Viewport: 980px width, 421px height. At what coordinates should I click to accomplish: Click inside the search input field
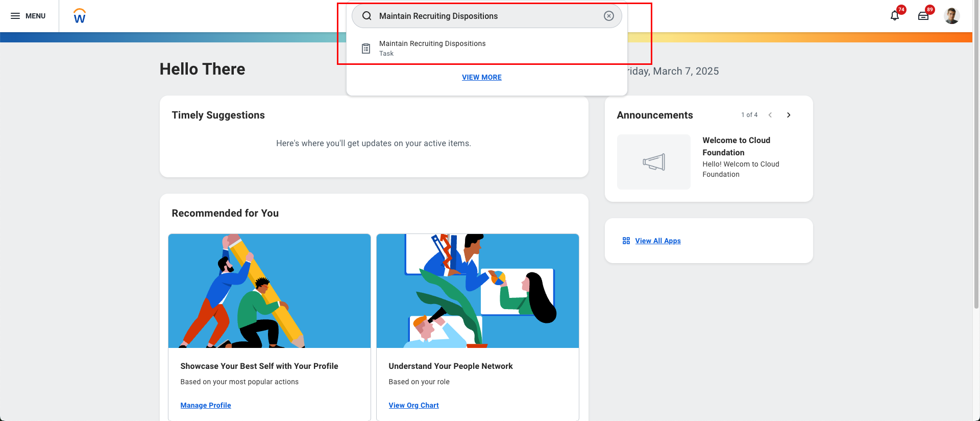pyautogui.click(x=486, y=16)
